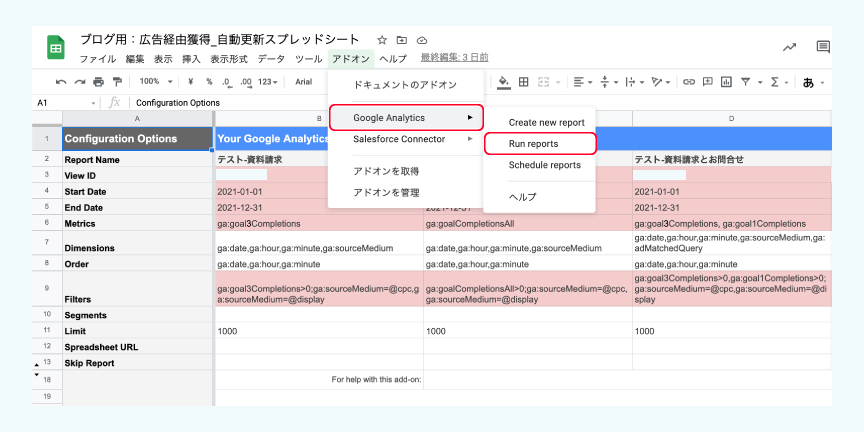
Task: Open the ファイル menu
Action: 98,59
